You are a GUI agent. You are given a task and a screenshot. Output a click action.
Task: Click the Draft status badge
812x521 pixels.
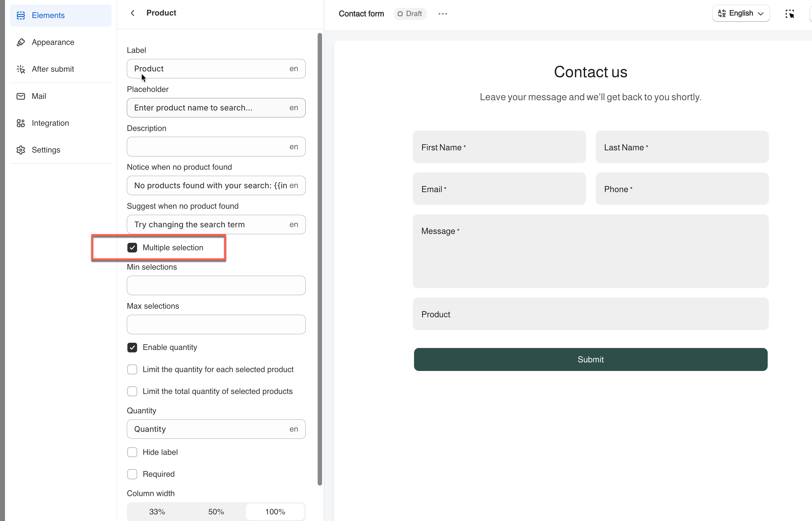click(410, 14)
